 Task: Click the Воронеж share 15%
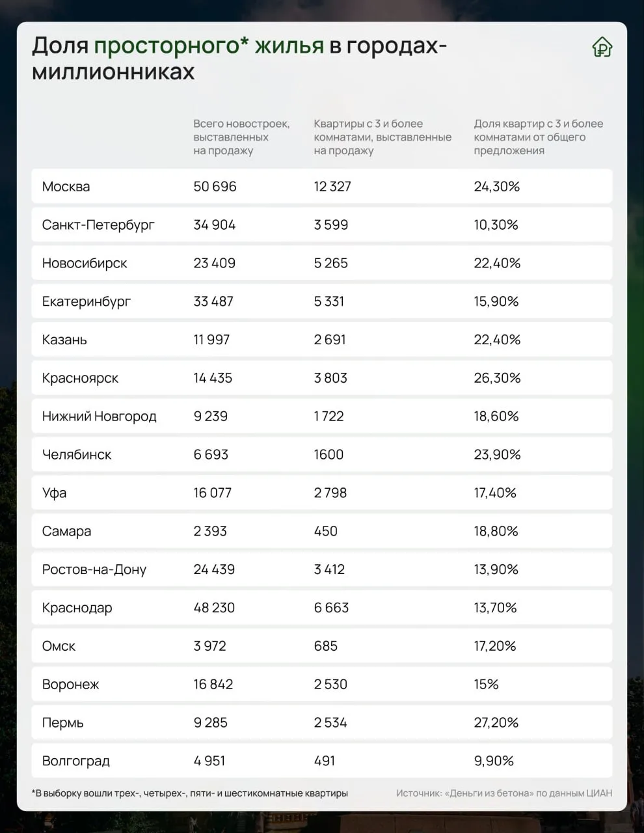tap(486, 685)
